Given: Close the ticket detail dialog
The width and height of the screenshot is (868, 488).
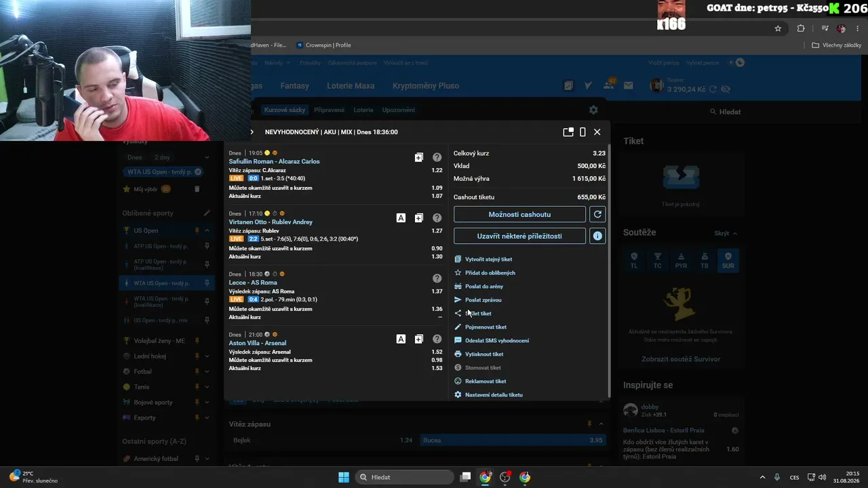Looking at the screenshot, I should click(x=597, y=132).
